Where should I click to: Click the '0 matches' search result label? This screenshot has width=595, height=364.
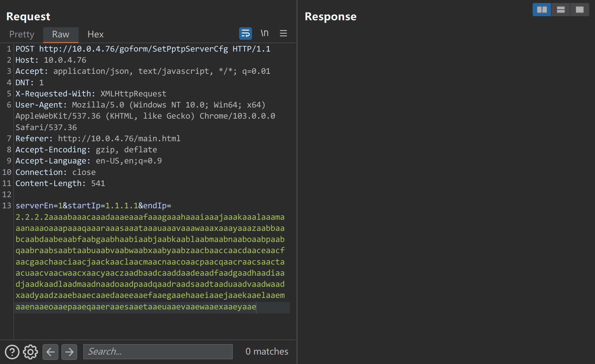coord(267,352)
